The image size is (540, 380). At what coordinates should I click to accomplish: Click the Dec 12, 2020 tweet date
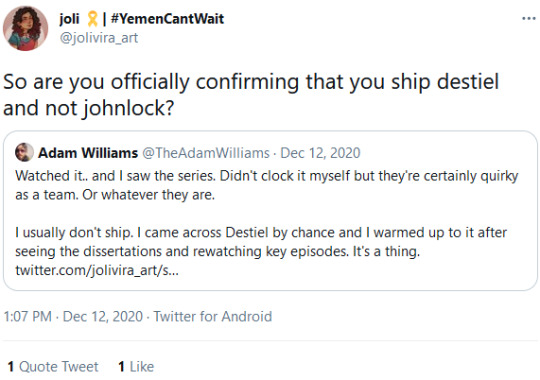pyautogui.click(x=103, y=316)
